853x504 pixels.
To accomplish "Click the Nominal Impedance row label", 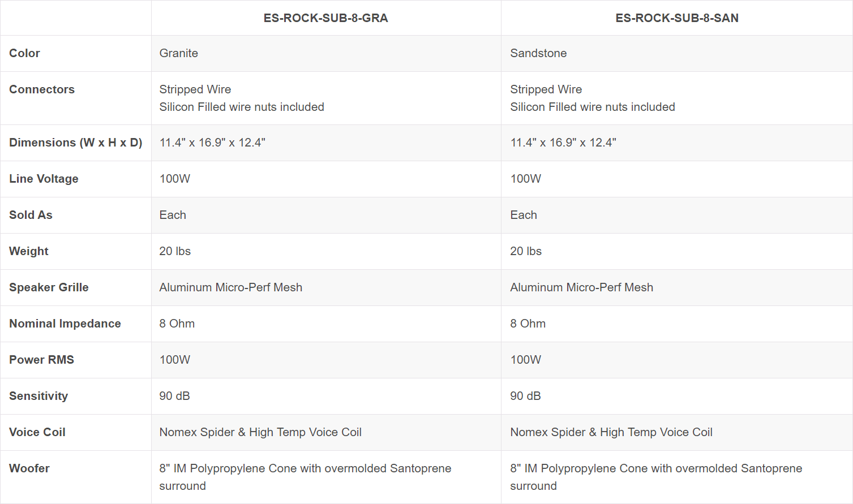I will click(65, 324).
